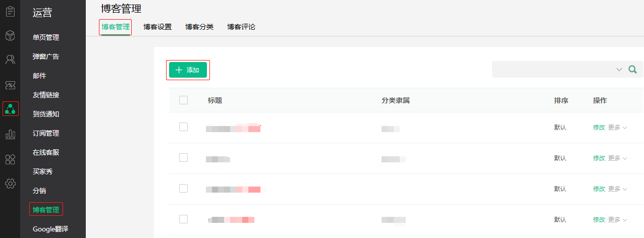Viewport: 644px width, 238px height.
Task: Switch to the 博客评论 tab
Action: [x=241, y=27]
